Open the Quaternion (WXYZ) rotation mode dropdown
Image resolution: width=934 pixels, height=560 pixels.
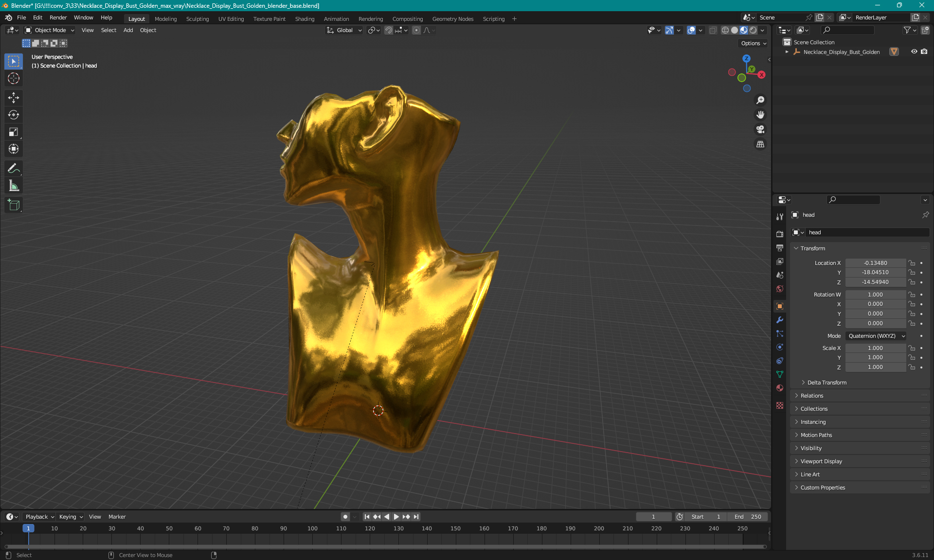pyautogui.click(x=876, y=336)
